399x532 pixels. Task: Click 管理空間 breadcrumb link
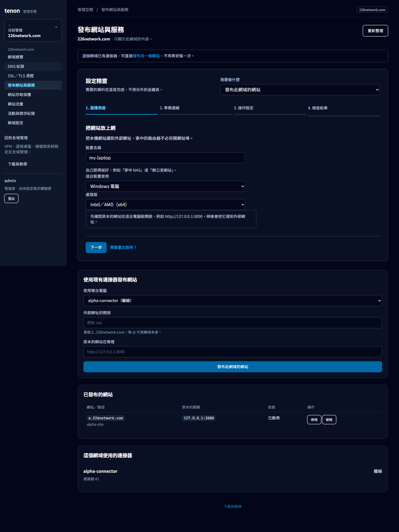(85, 10)
